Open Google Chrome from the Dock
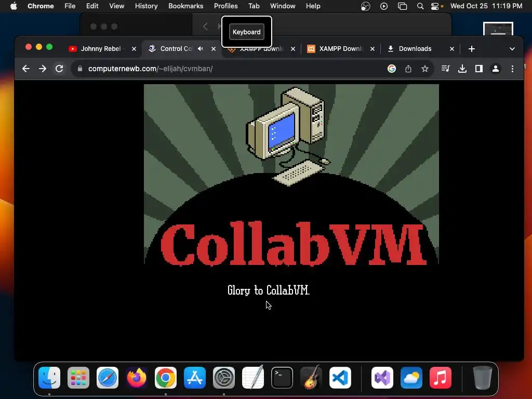This screenshot has width=532, height=399. [x=166, y=378]
